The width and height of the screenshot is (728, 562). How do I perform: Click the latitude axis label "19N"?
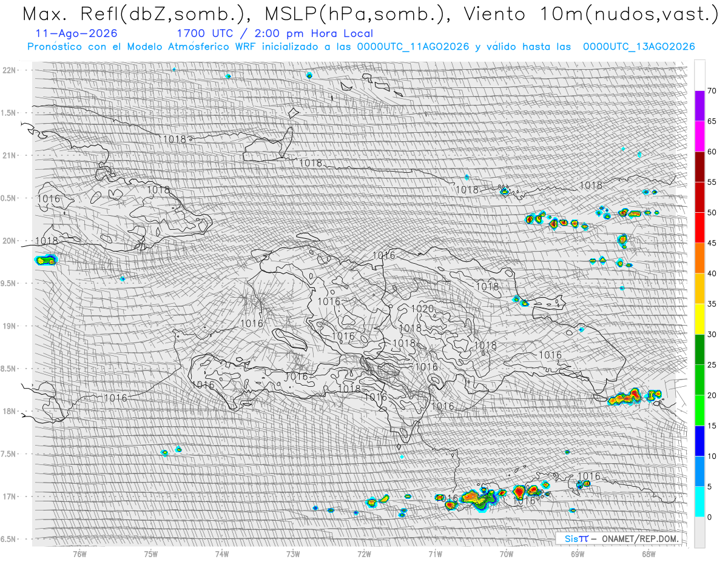point(9,326)
